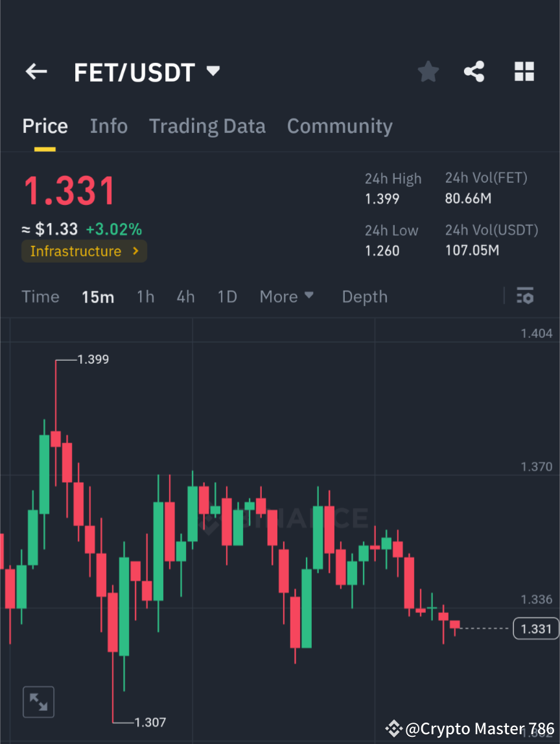The height and width of the screenshot is (744, 560).
Task: Tap the back arrow to exit the chart
Action: pyautogui.click(x=36, y=71)
